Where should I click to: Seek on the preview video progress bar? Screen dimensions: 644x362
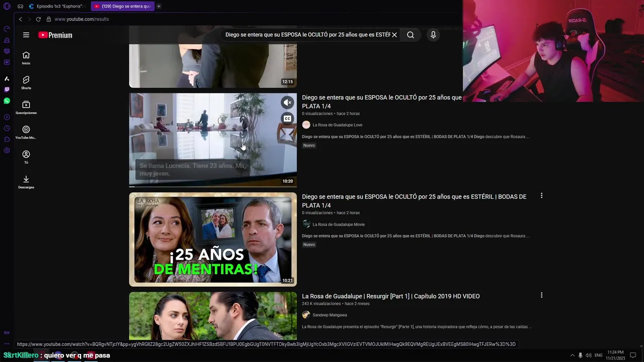click(213, 186)
